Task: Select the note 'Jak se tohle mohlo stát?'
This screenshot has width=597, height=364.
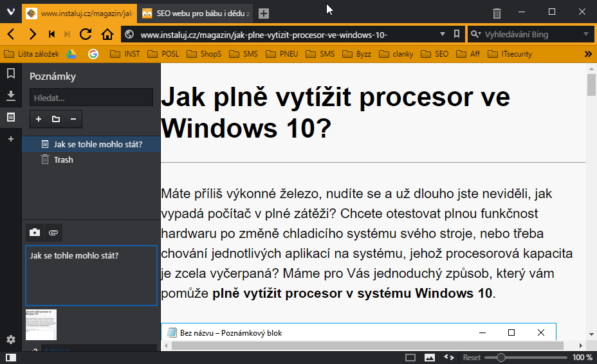Action: point(91,144)
